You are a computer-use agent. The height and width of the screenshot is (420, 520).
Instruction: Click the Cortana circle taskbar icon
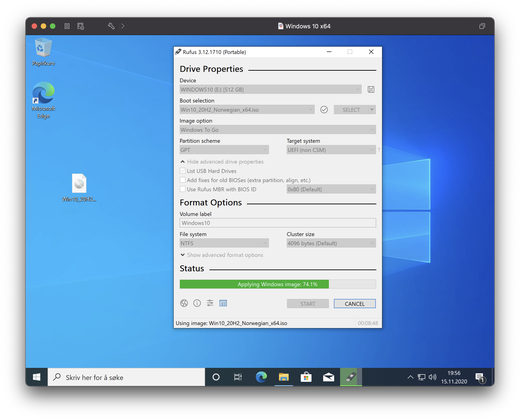216,377
